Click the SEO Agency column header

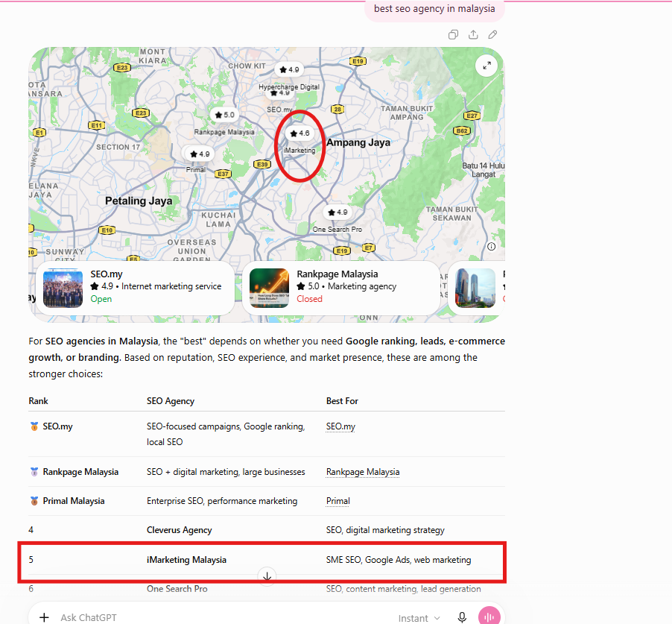[x=171, y=401]
